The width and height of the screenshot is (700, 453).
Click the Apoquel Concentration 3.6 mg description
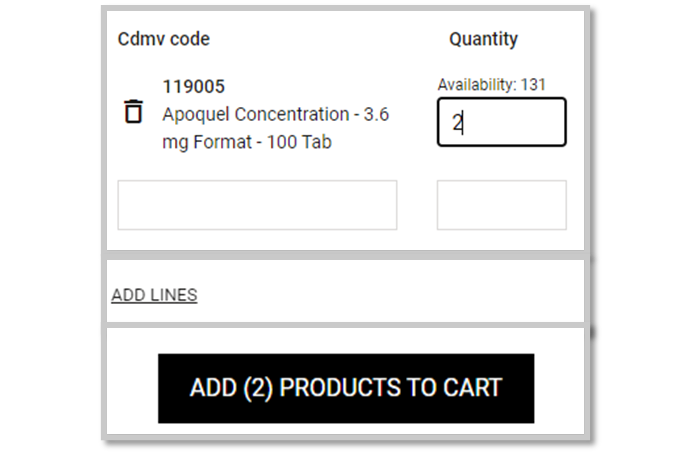coord(275,128)
